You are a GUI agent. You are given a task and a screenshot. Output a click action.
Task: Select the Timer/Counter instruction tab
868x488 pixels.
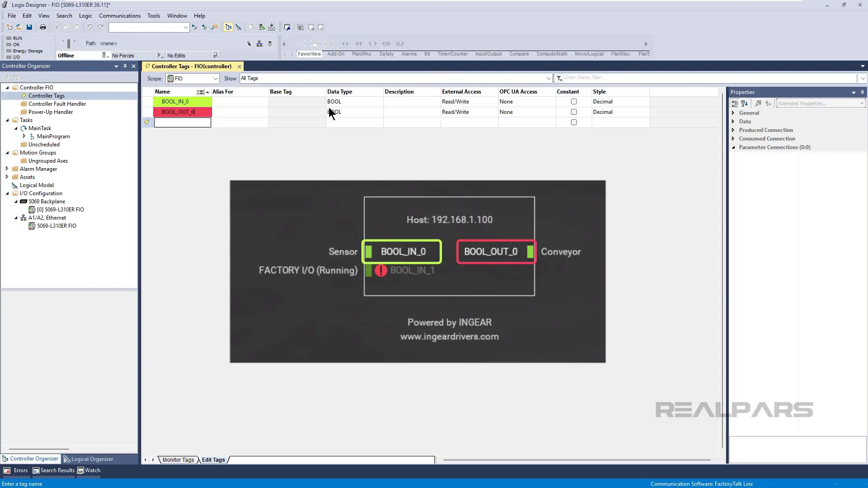pos(453,54)
